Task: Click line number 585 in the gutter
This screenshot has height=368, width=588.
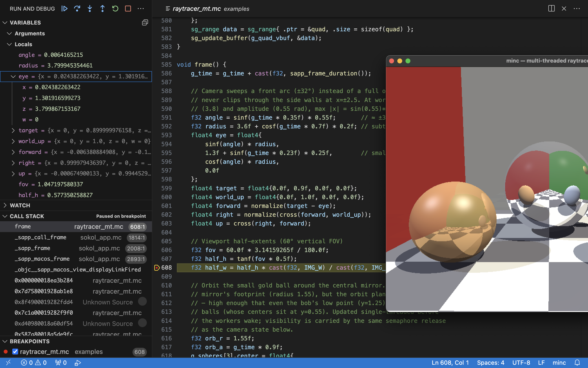Action: click(x=166, y=64)
